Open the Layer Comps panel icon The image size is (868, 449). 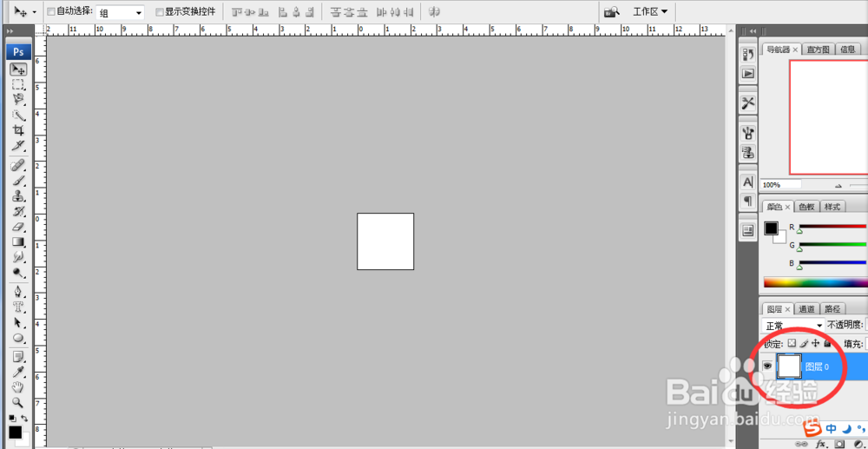[x=748, y=230]
